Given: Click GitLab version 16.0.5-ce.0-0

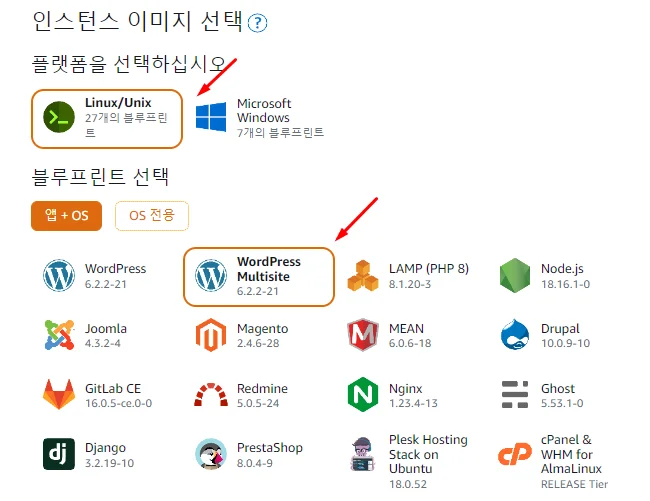Looking at the screenshot, I should pyautogui.click(x=119, y=403).
